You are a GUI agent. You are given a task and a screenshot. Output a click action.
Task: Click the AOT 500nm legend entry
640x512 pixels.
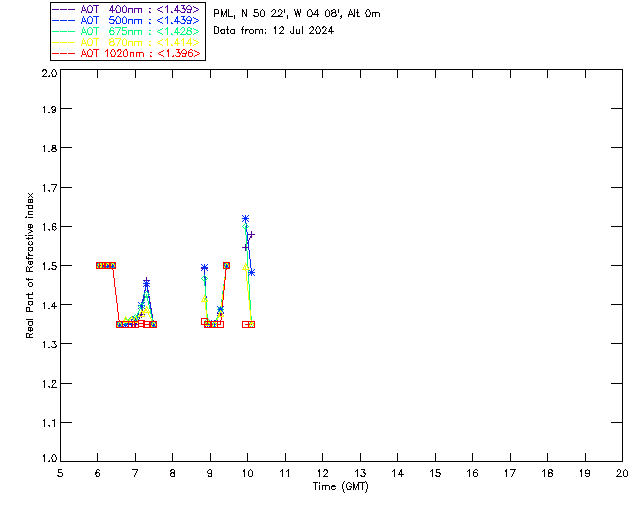point(126,20)
